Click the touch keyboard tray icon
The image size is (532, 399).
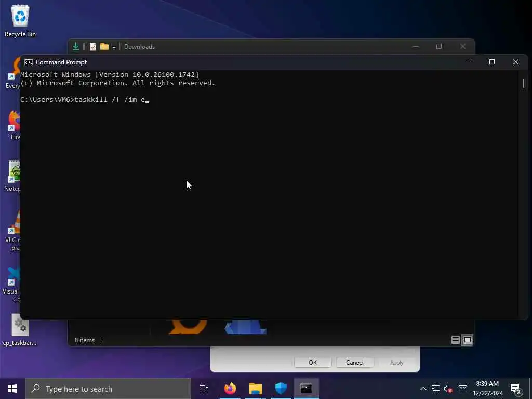coord(463,389)
